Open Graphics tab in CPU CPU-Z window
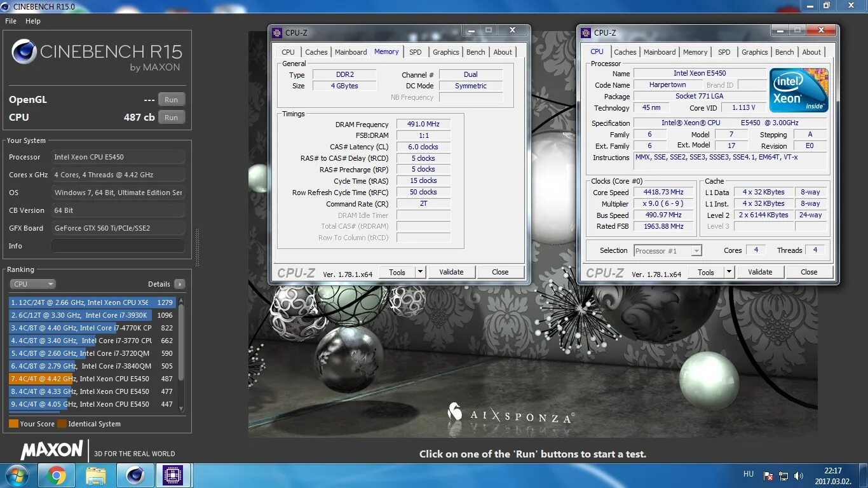Viewport: 868px width, 488px height. pos(755,52)
